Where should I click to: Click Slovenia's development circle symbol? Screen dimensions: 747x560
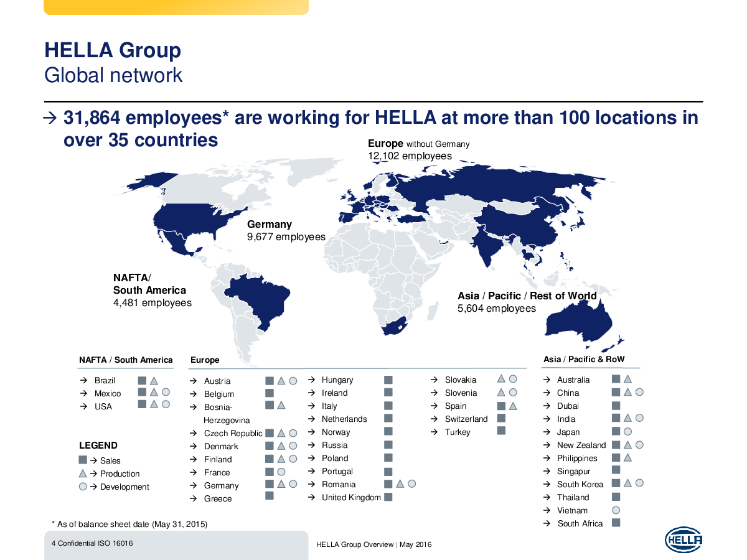click(513, 393)
